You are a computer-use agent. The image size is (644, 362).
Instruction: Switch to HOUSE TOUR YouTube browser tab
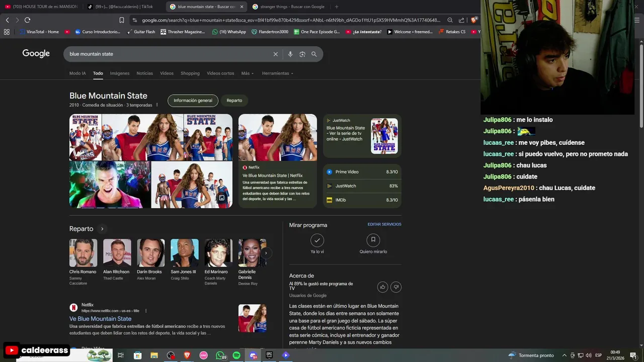(41, 7)
